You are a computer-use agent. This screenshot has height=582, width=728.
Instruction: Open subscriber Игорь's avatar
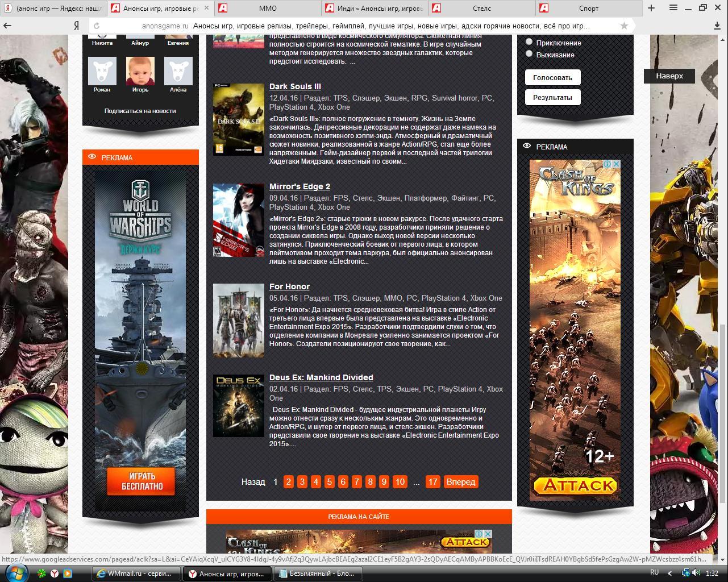140,70
